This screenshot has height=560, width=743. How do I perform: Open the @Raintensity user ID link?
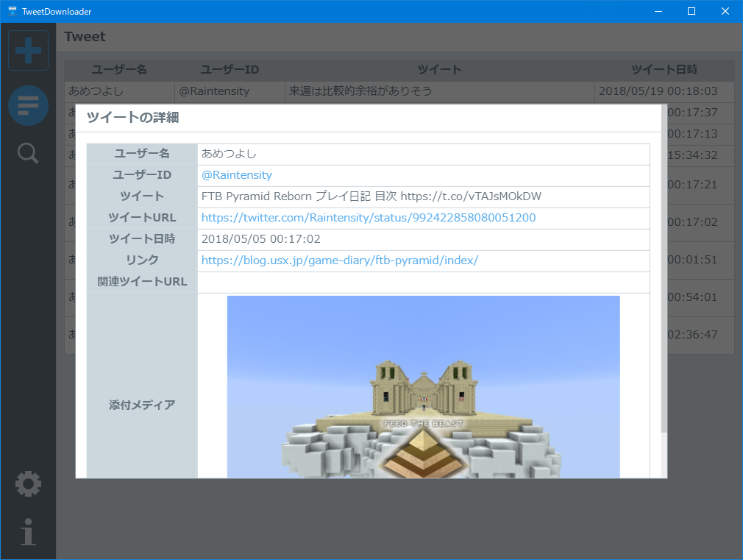(236, 174)
